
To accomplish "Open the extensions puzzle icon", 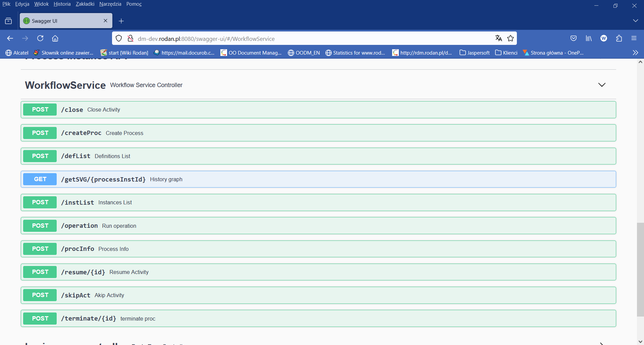I will (x=619, y=38).
